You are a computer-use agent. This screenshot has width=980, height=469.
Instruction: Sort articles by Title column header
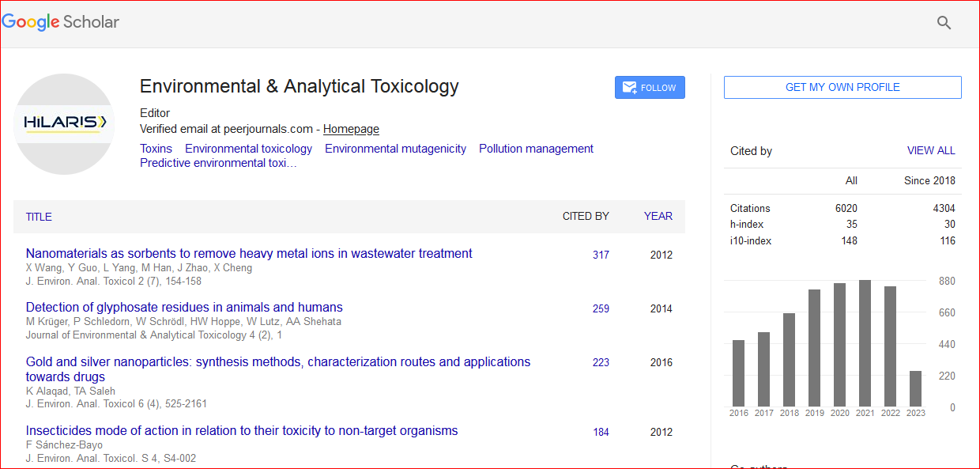pos(39,217)
